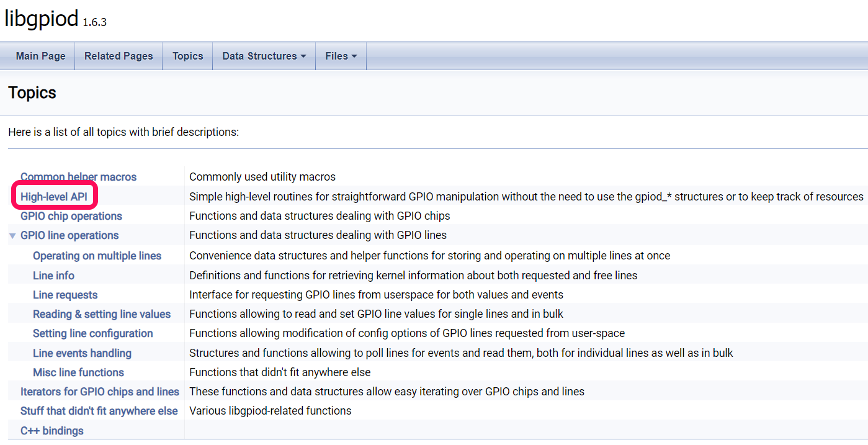Open the Line info topic

point(54,276)
